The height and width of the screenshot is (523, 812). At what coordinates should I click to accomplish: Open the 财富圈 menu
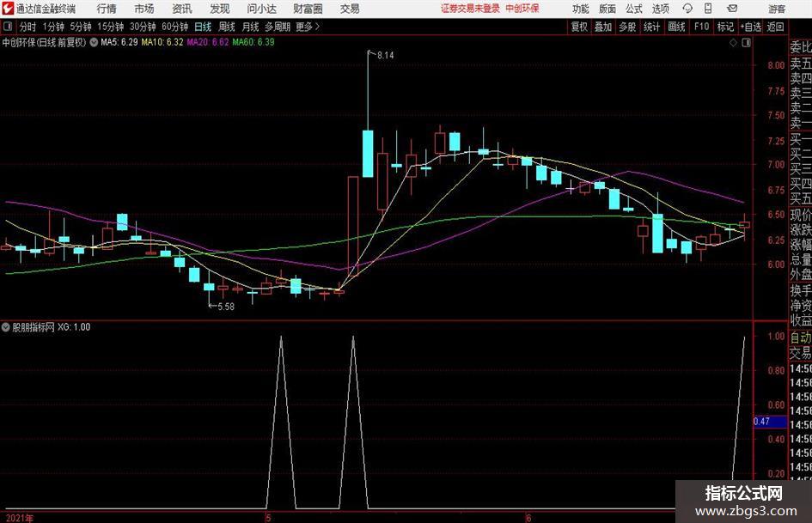pos(308,9)
